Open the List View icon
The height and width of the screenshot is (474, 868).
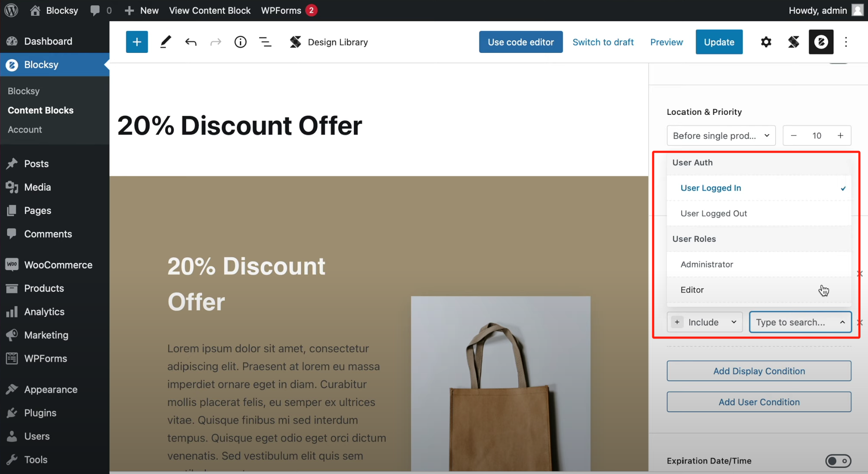click(265, 42)
